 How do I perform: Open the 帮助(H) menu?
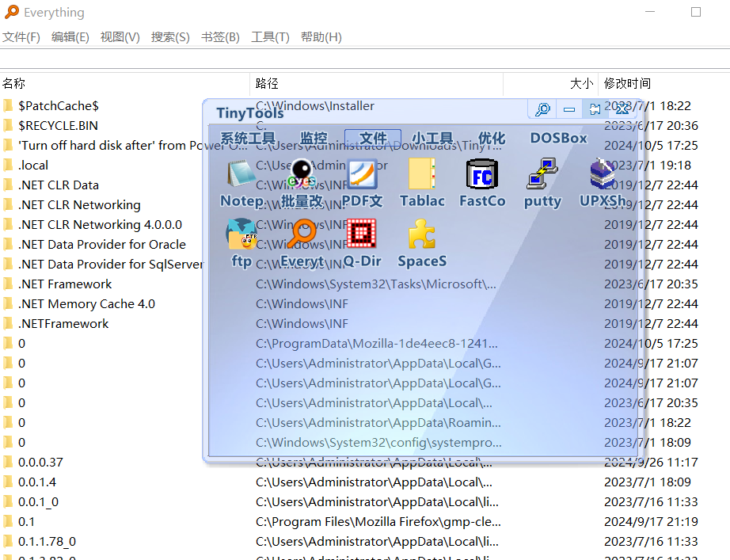tap(321, 37)
